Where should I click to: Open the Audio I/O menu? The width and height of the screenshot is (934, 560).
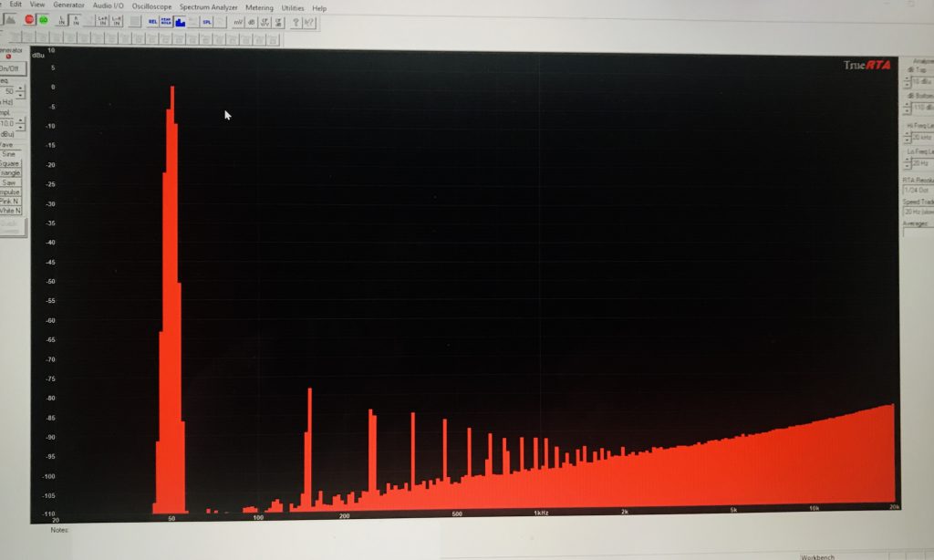pos(108,5)
